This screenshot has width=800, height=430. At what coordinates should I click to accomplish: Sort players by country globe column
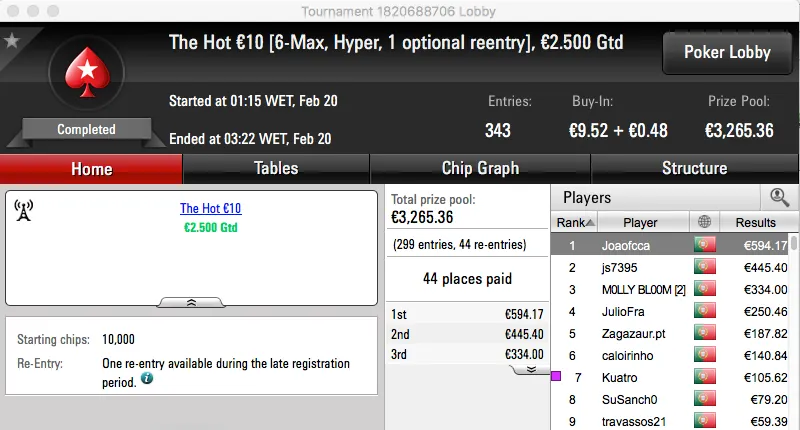point(705,223)
